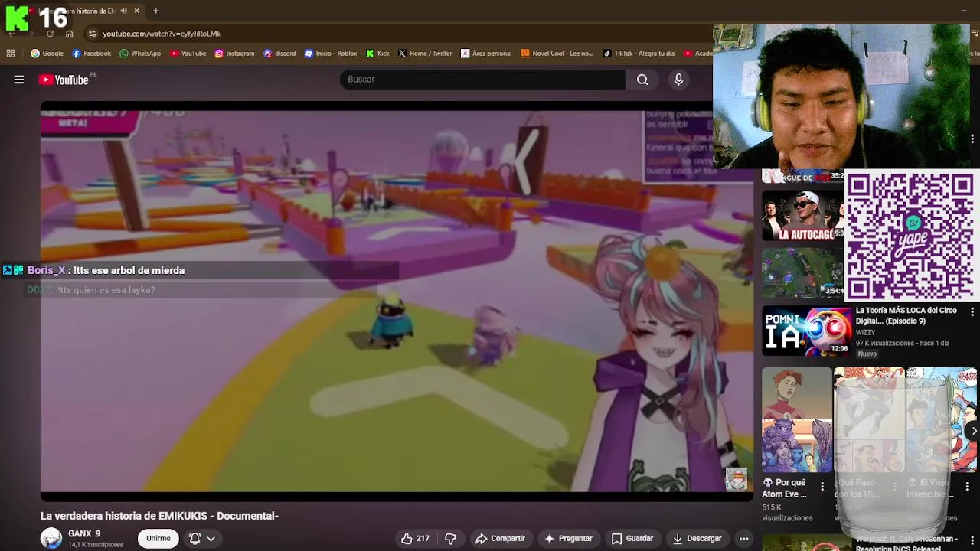Open the YouTube hamburger guide menu
The height and width of the screenshot is (551, 980).
tap(19, 80)
